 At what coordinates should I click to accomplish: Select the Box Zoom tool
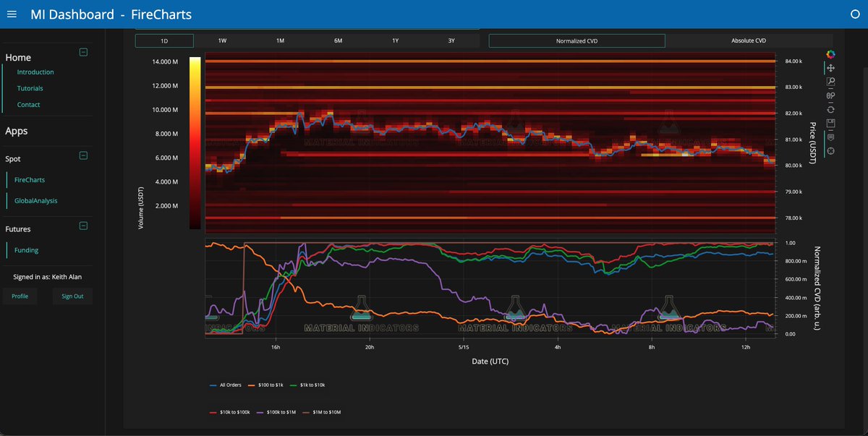pos(831,82)
